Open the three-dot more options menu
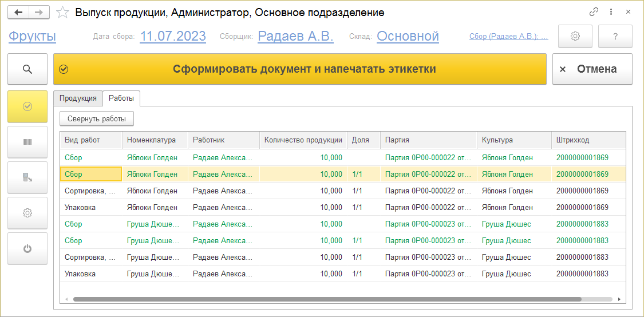644x317 pixels. click(611, 12)
